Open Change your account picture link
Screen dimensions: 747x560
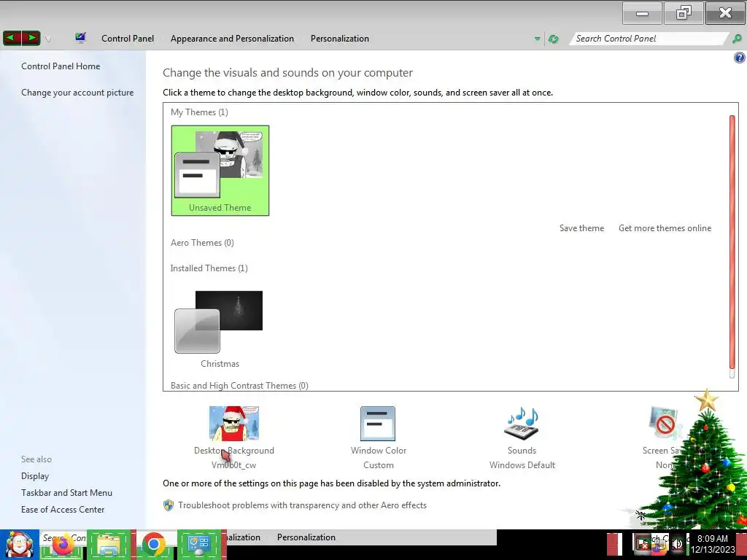77,93
